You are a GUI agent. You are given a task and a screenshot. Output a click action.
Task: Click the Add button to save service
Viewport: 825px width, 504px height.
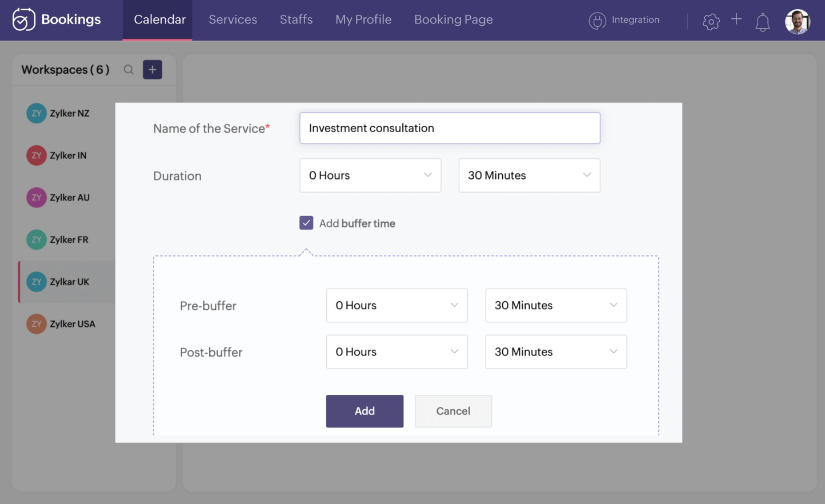point(365,411)
